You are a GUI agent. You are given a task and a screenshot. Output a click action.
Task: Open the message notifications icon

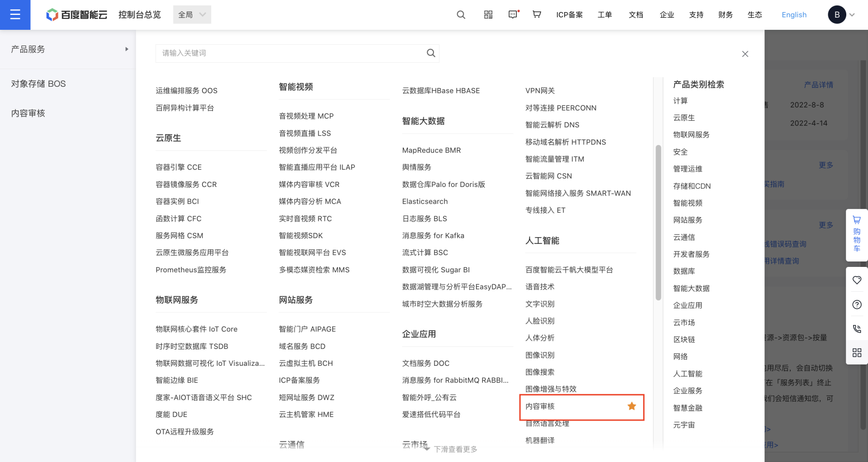513,14
